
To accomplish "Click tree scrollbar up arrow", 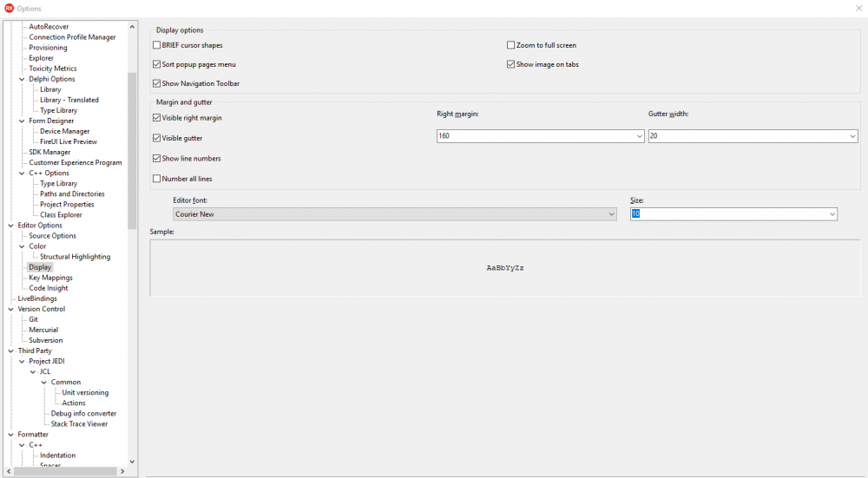I will [x=132, y=27].
